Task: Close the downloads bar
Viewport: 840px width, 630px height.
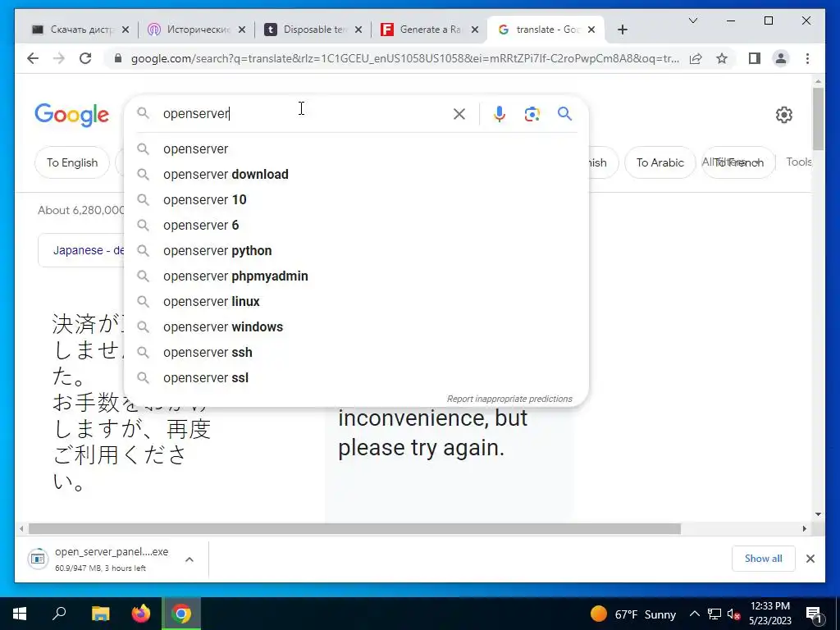Action: [810, 558]
